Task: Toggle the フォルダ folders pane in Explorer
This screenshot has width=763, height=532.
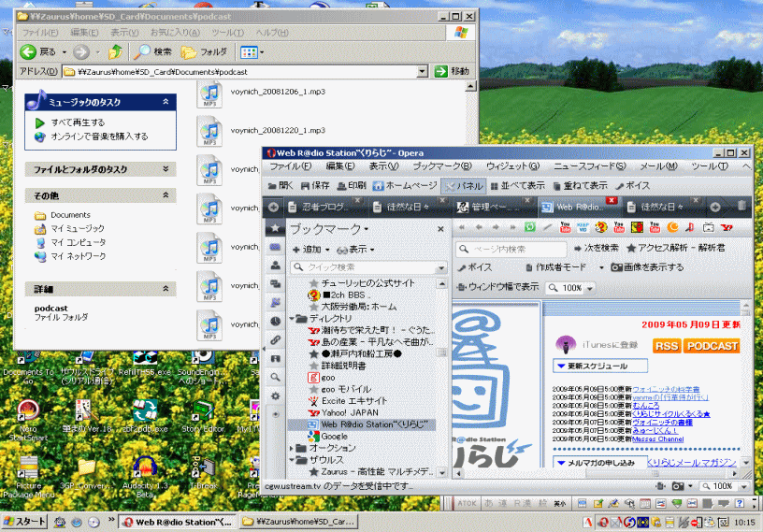Action: coord(204,51)
